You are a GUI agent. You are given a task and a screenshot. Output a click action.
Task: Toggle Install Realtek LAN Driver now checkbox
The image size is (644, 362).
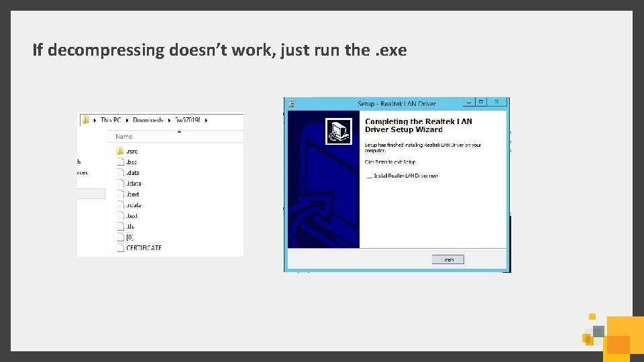(x=369, y=176)
